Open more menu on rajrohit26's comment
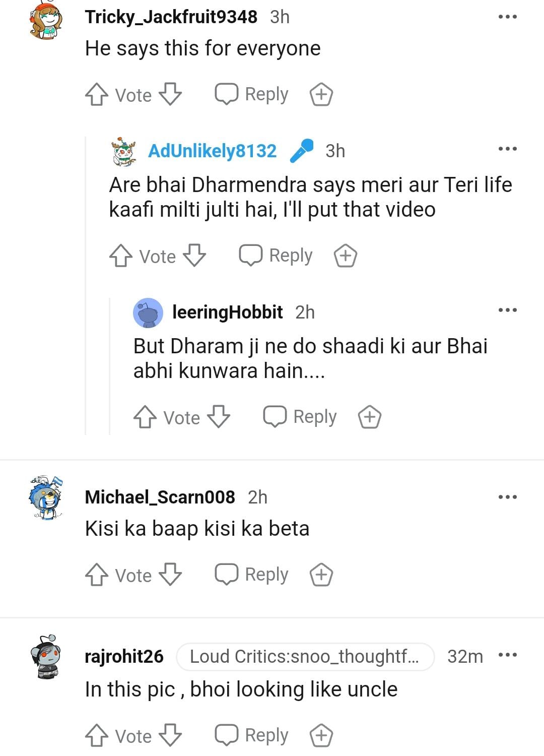This screenshot has width=544, height=756. pyautogui.click(x=507, y=655)
